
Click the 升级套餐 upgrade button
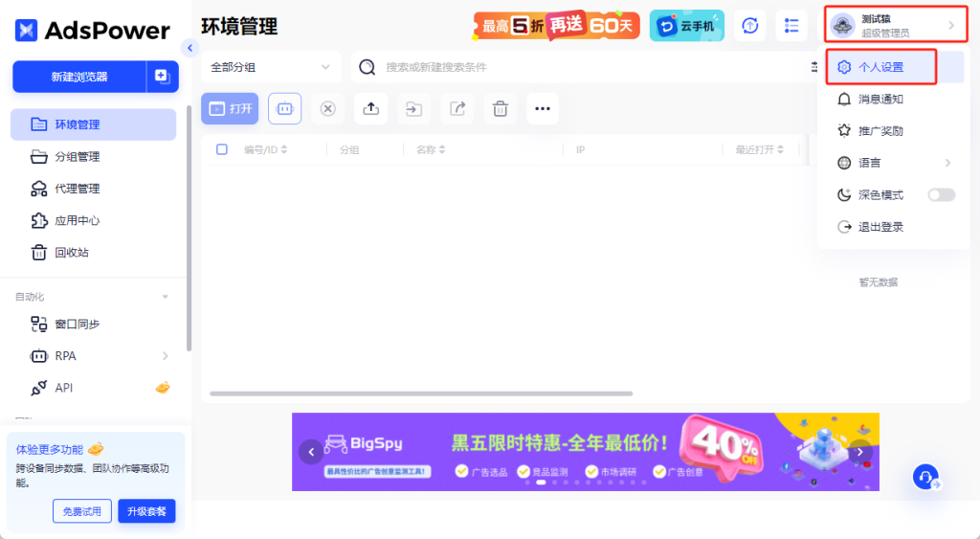pos(146,511)
